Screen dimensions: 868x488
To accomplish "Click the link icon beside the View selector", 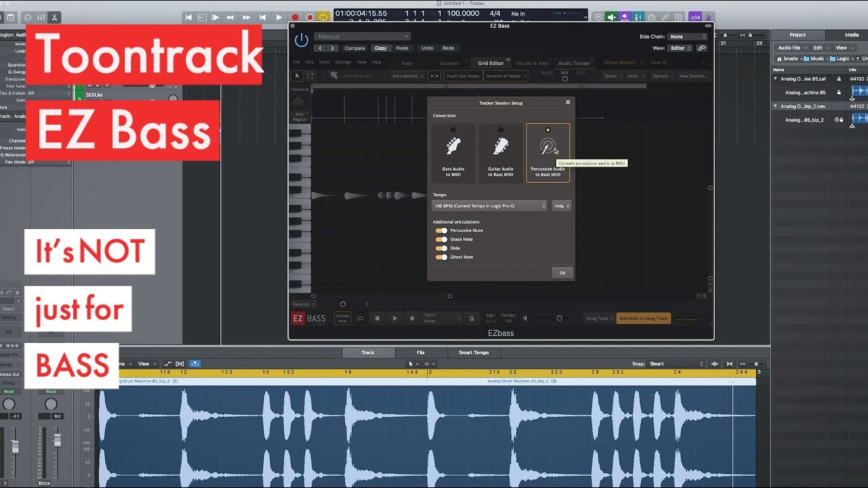I will tap(702, 48).
